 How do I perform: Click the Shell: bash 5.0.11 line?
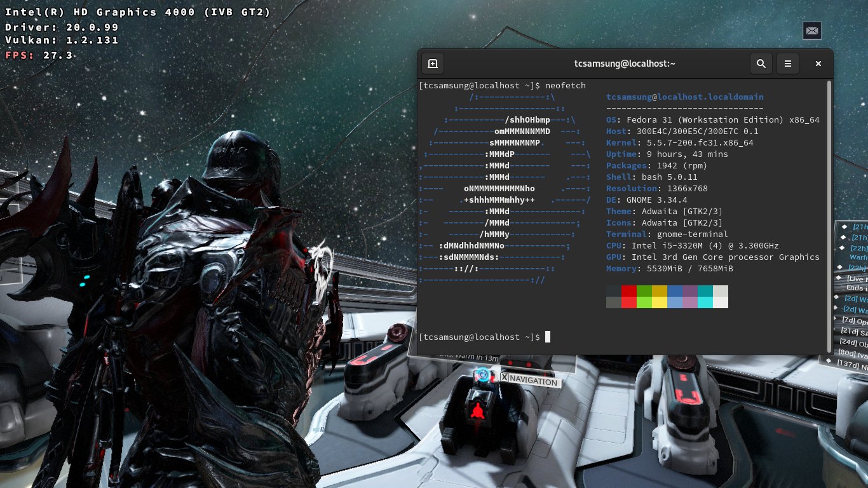pyautogui.click(x=652, y=177)
